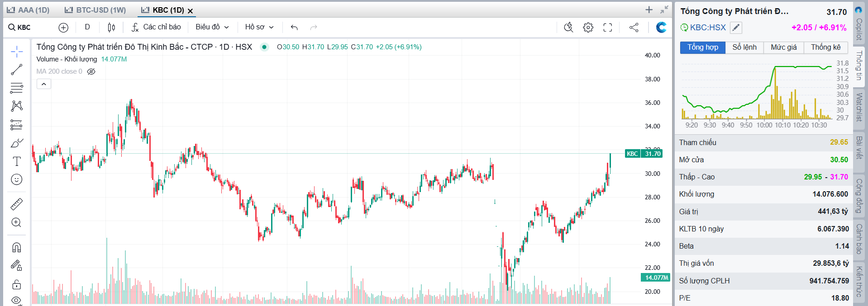Open chart settings gear

588,28
